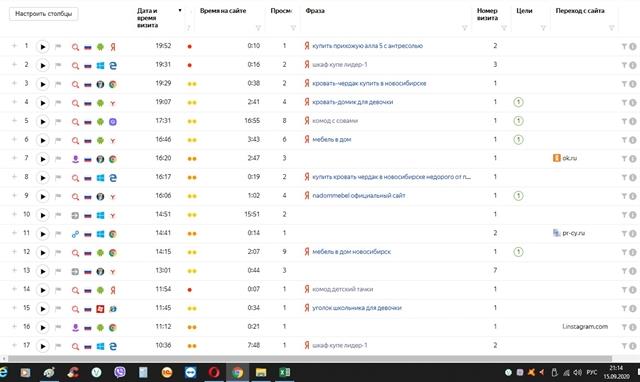The image size is (640, 382).
Task: Flag visit row 4
Action: click(x=58, y=103)
